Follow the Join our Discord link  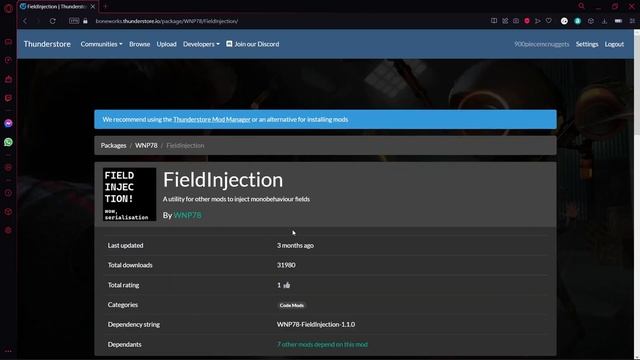(x=253, y=44)
